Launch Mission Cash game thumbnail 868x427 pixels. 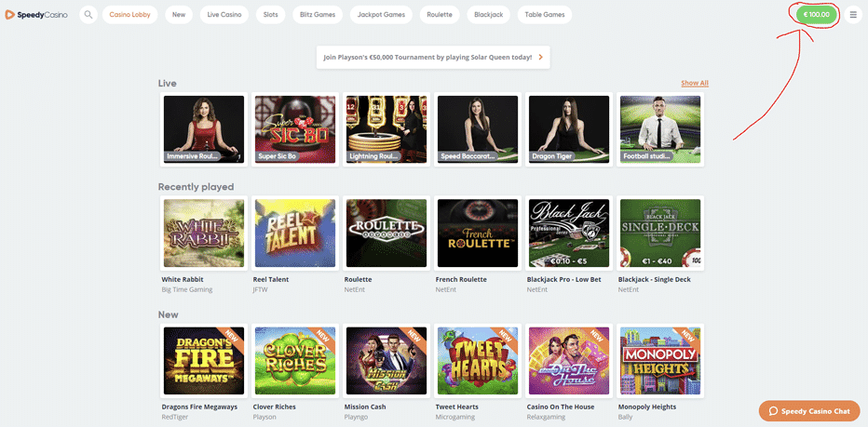(x=387, y=361)
